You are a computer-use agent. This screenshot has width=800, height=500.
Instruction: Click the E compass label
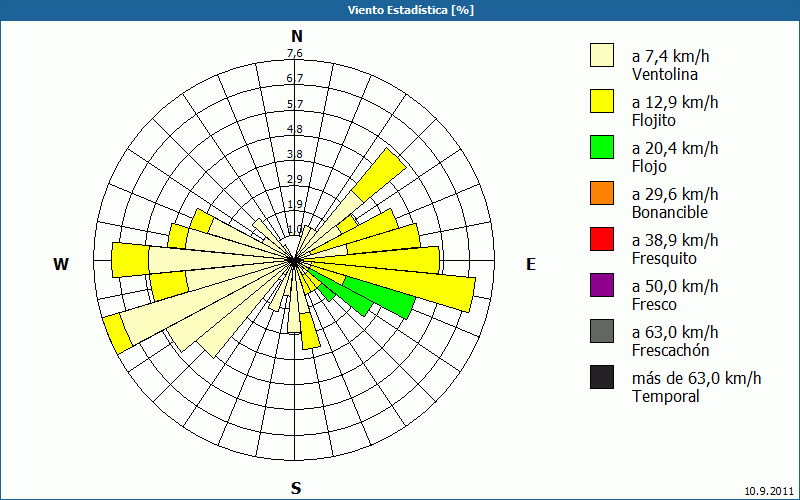pos(531,264)
